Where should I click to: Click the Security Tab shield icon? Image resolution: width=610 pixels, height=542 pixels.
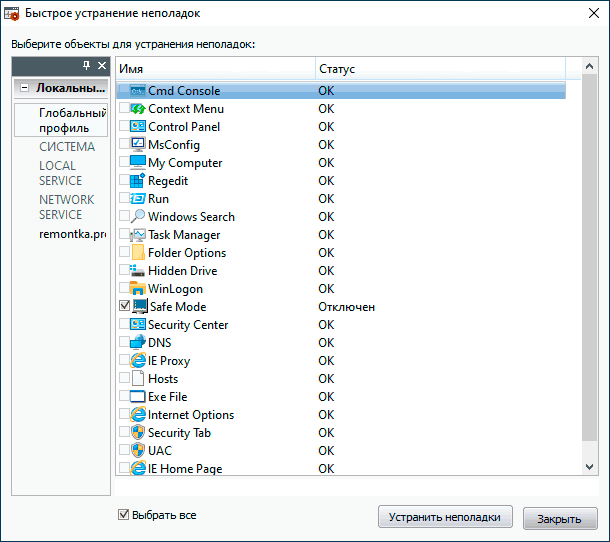tap(138, 432)
